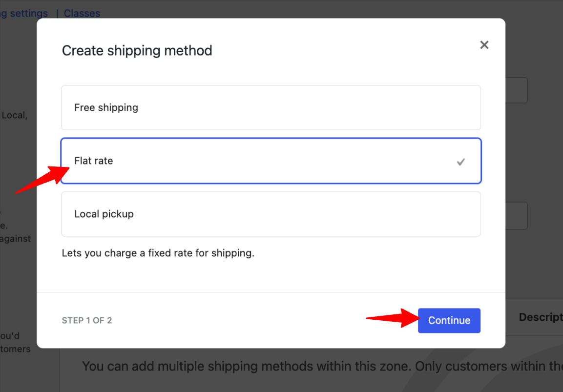Image resolution: width=563 pixels, height=392 pixels.
Task: Click the checkmark icon in Flat rate
Action: click(x=460, y=162)
